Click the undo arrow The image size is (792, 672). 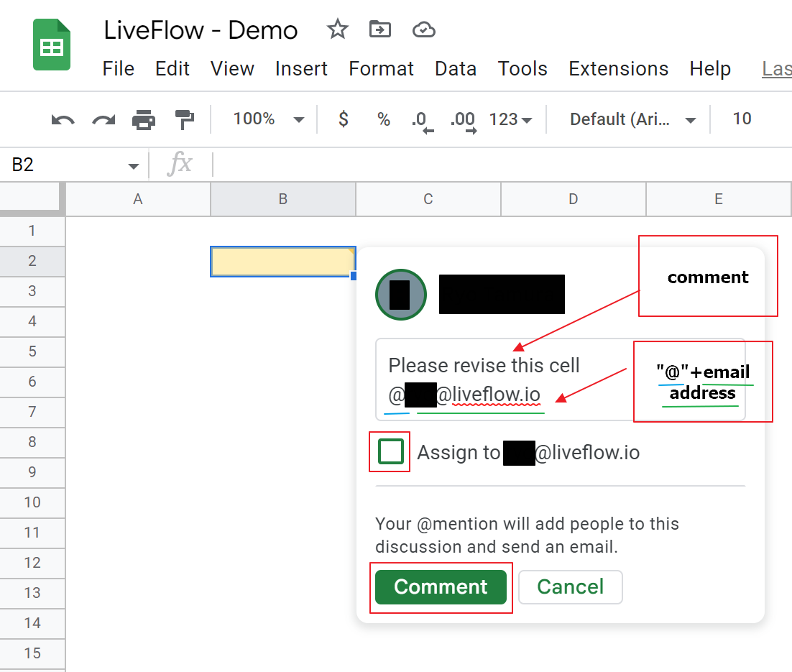[x=63, y=120]
